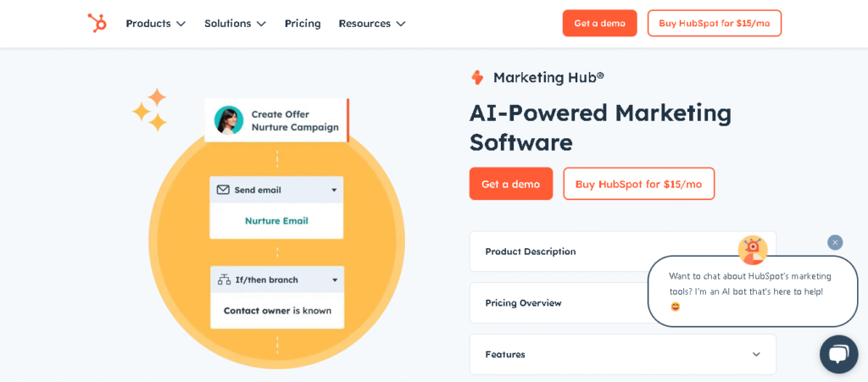Expand the Features section chevron

click(756, 354)
